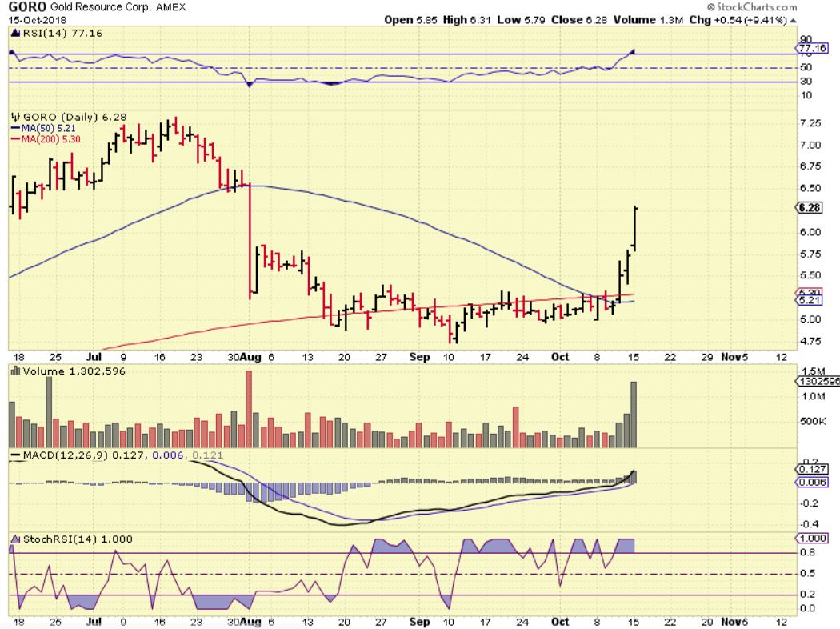Click the -0.4 MACD axis label
This screenshot has width=840, height=629.
pyautogui.click(x=810, y=524)
